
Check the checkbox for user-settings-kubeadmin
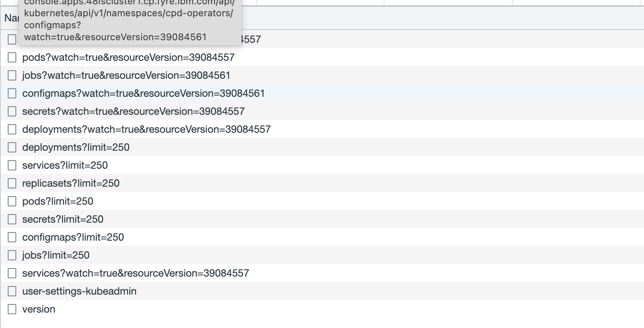point(12,291)
